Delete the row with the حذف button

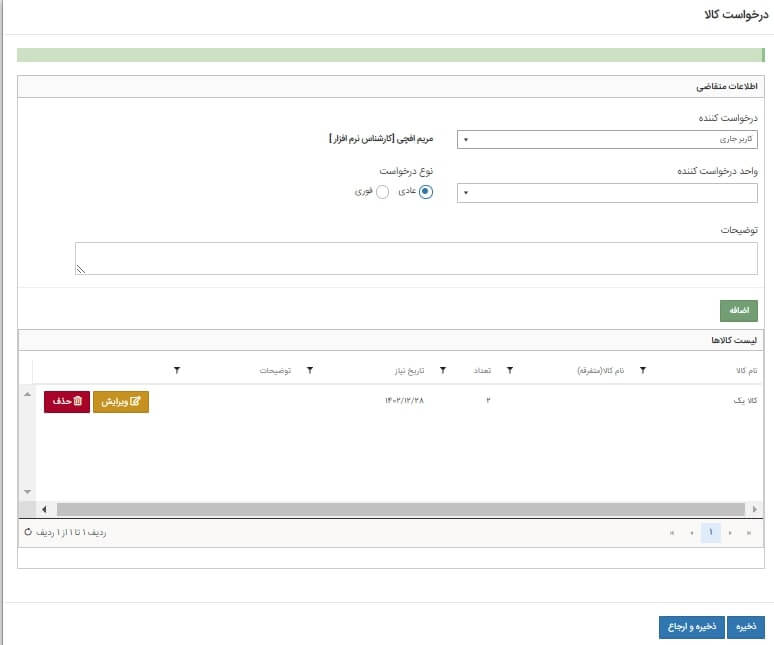65,401
